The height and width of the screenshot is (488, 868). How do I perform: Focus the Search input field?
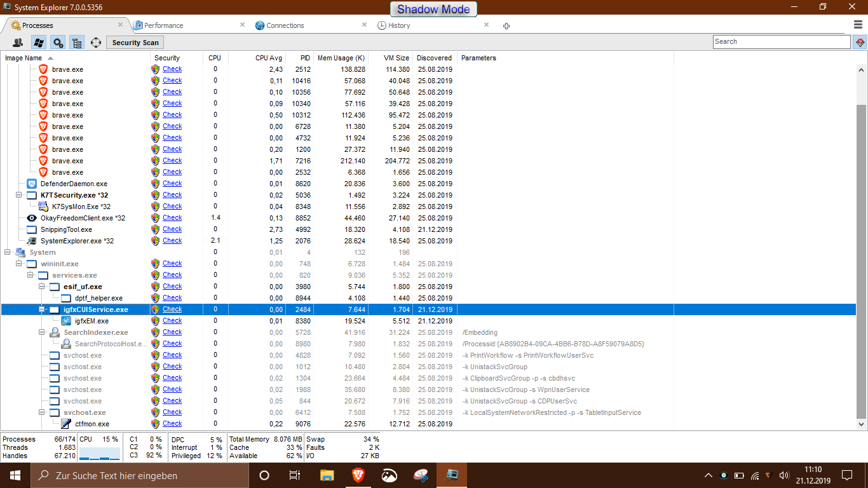click(x=782, y=42)
